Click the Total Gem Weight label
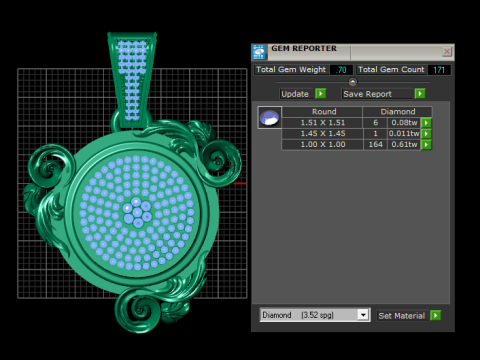The width and height of the screenshot is (480, 360). click(291, 70)
